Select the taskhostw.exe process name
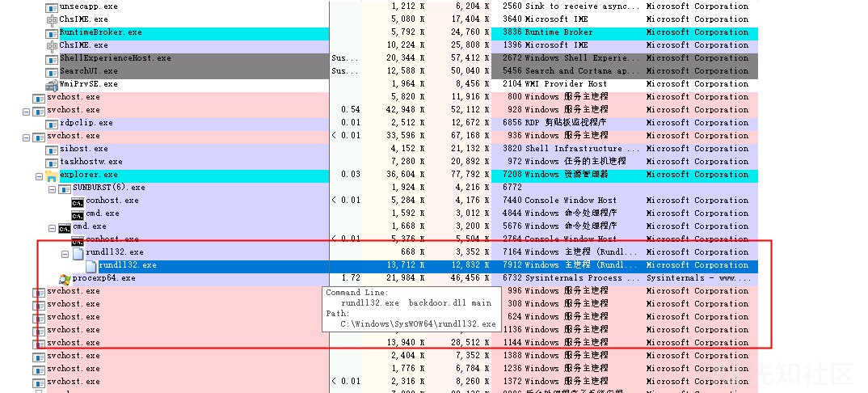This screenshot has height=393, width=868. tap(91, 161)
